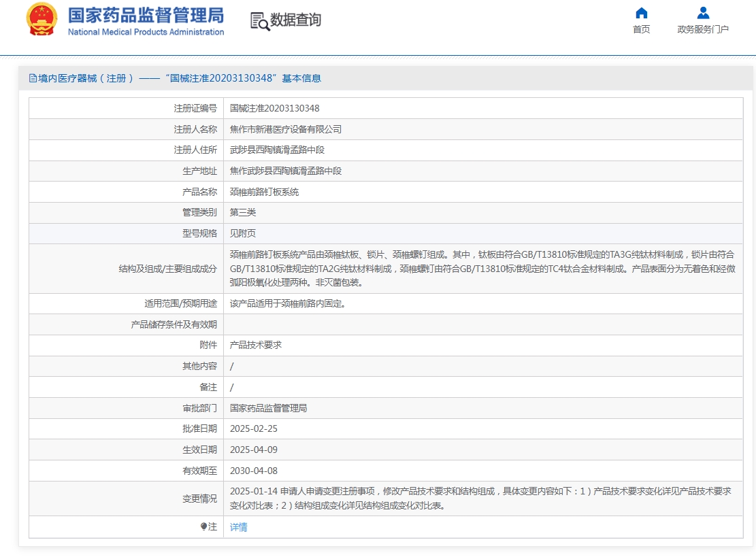Click the 适用范围/预期用途 label
Viewport: 756px width, 557px height.
181,303
